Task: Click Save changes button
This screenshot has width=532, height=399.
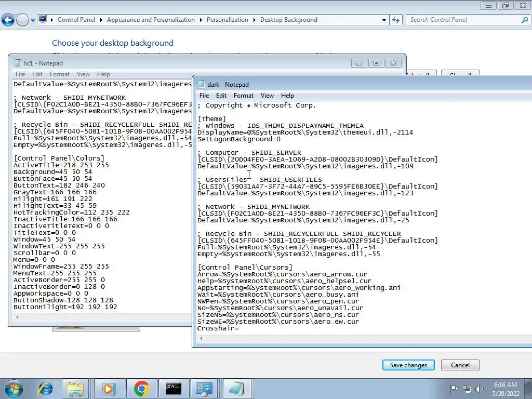Action: pos(408,365)
